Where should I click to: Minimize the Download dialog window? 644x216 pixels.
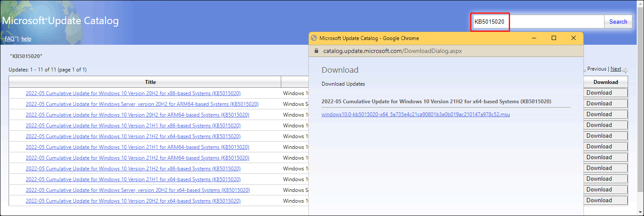534,38
